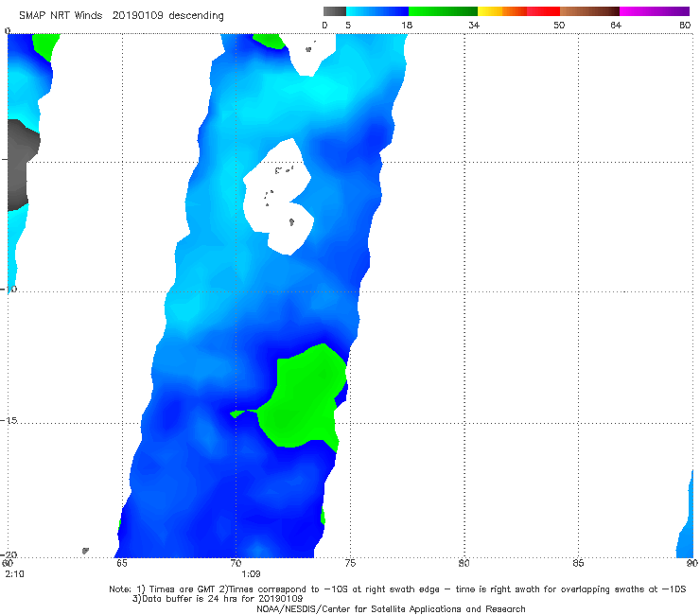The height and width of the screenshot is (615, 700).
Task: Click the red segment of the color bar
Action: point(543,11)
